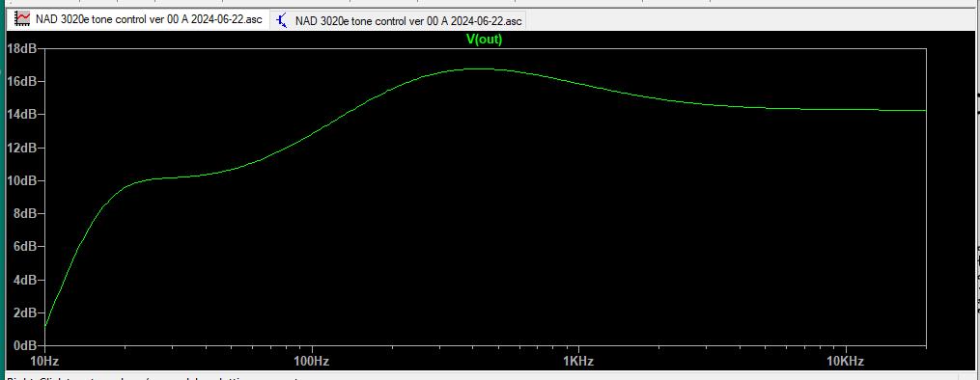Viewport: 980px width, 380px height.
Task: Click the 2dB axis label
Action: pos(24,312)
